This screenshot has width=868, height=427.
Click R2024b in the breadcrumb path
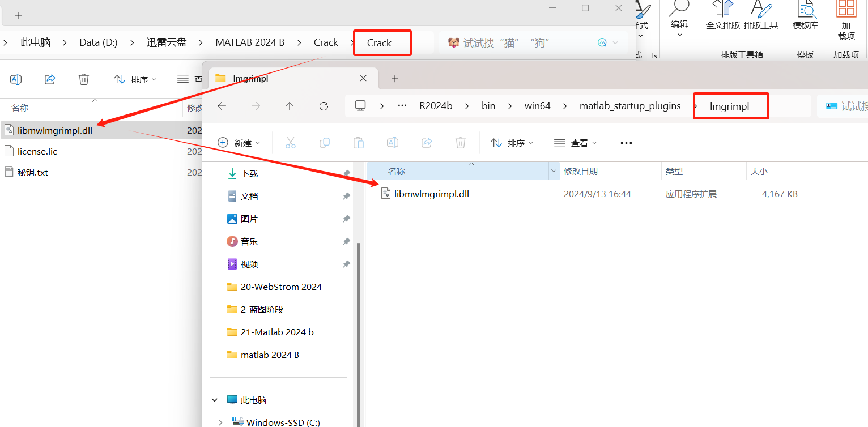(436, 106)
